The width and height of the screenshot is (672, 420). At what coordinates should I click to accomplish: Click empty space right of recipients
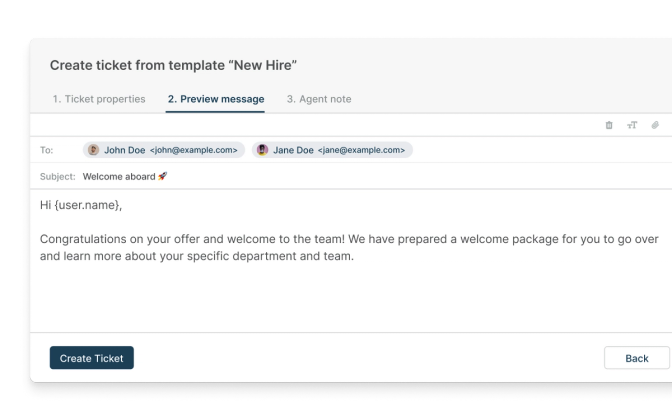pyautogui.click(x=540, y=150)
